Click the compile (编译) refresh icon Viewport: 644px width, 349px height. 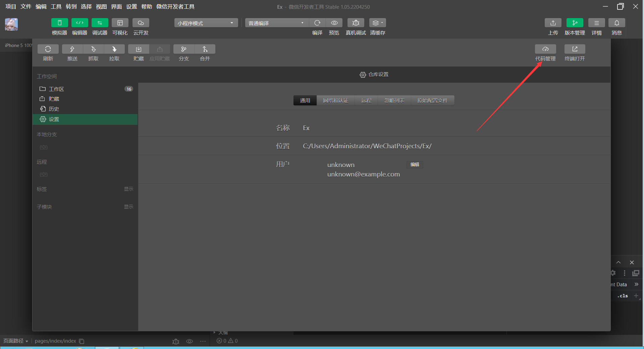click(317, 23)
